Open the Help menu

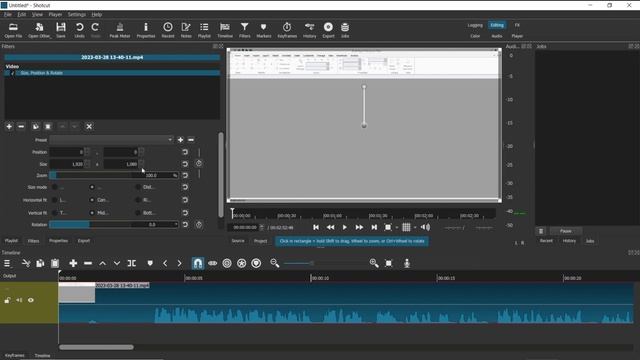point(97,14)
